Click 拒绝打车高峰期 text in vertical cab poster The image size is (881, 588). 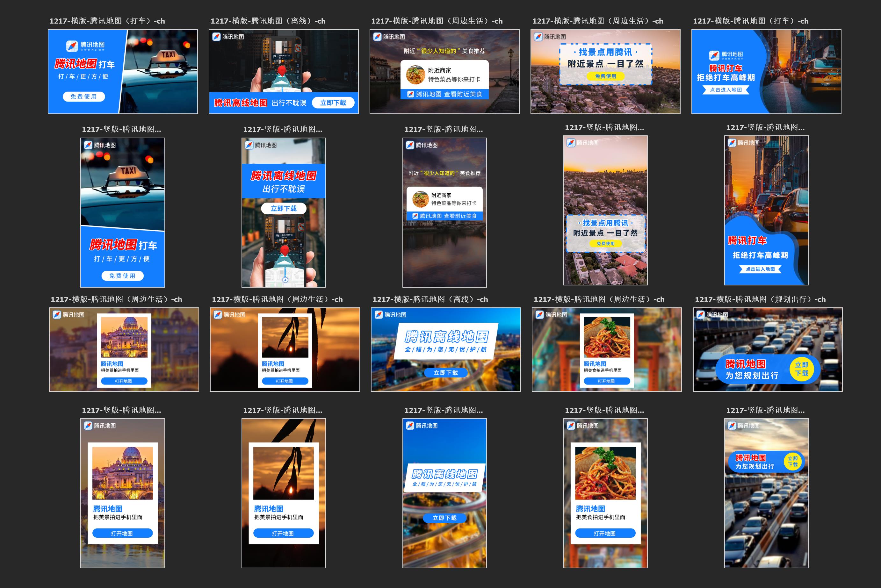(760, 255)
